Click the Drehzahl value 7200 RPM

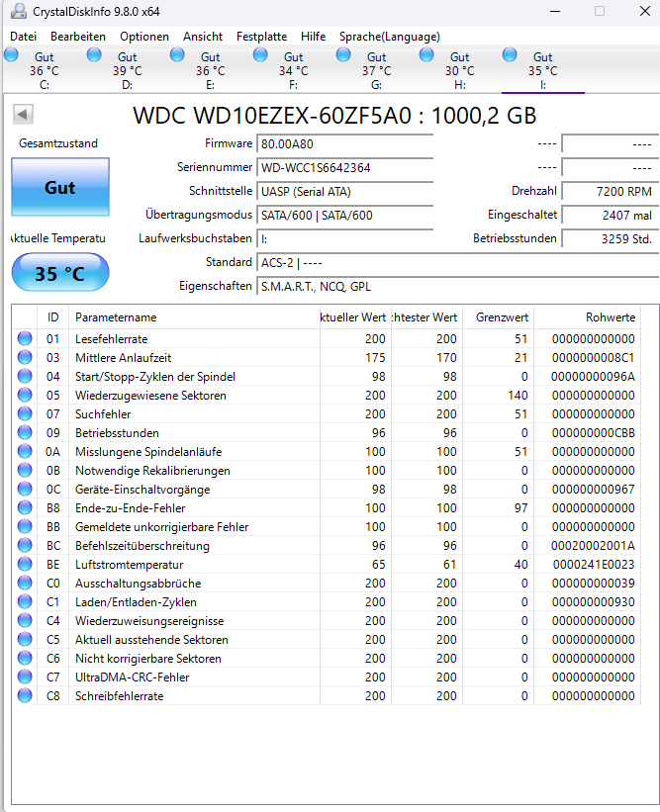611,192
